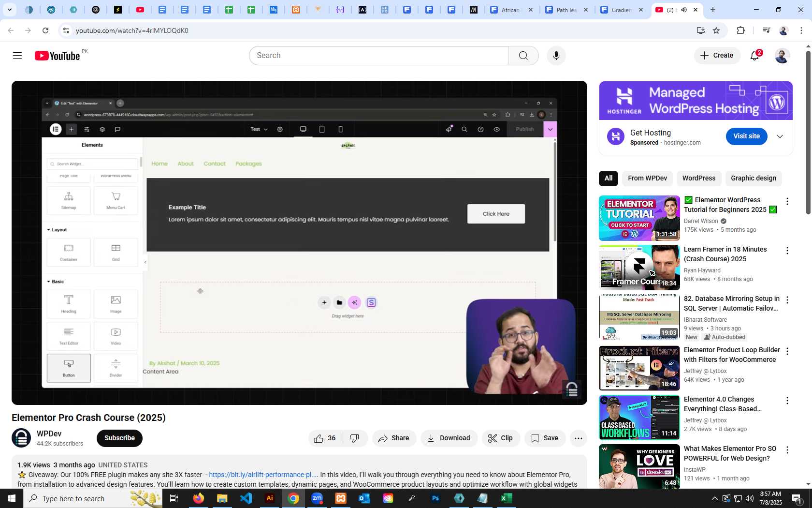Viewport: 812px width, 508px height.
Task: Open Elementor WordPress Tutorial thumbnail
Action: pyautogui.click(x=639, y=218)
